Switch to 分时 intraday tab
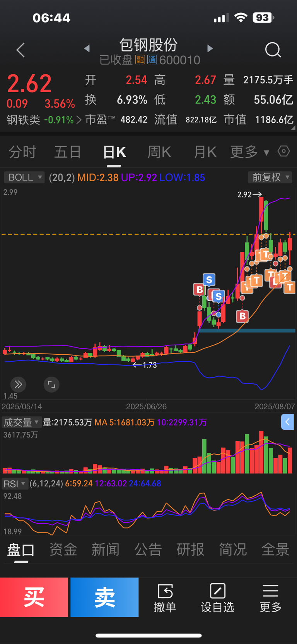This screenshot has width=297, height=644. pos(22,152)
